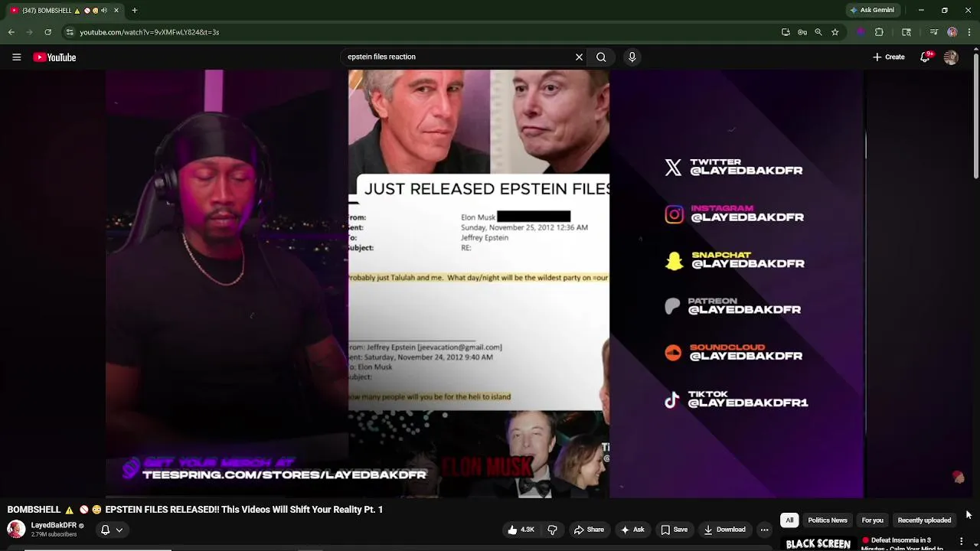Open options for Defeat Insomnia video
This screenshot has height=551, width=980.
point(962,541)
